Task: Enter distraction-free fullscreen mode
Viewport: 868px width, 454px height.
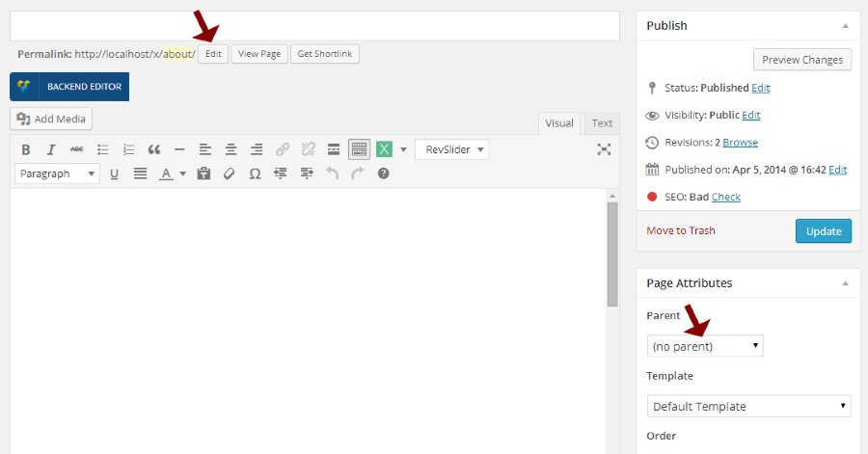Action: 604,149
